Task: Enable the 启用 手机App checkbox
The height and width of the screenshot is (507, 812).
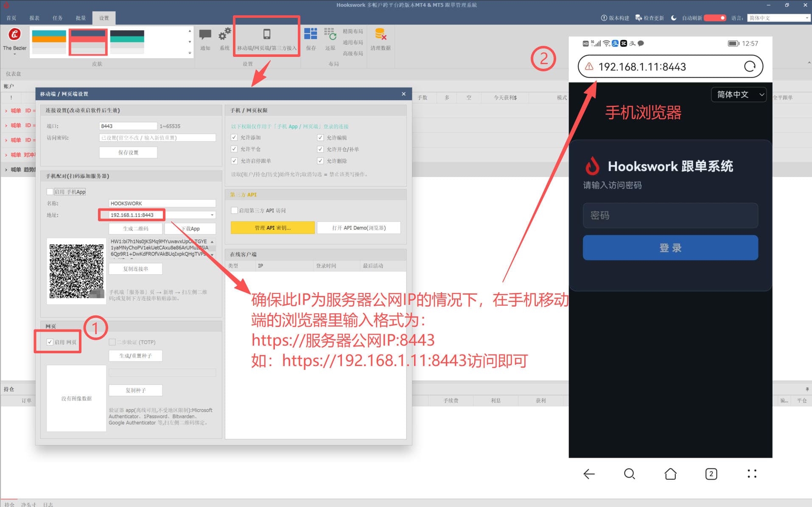Action: (50, 192)
